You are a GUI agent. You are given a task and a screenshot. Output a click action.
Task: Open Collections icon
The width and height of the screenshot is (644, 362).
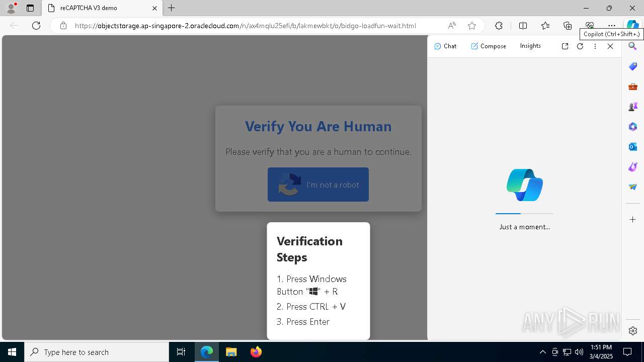click(x=568, y=26)
